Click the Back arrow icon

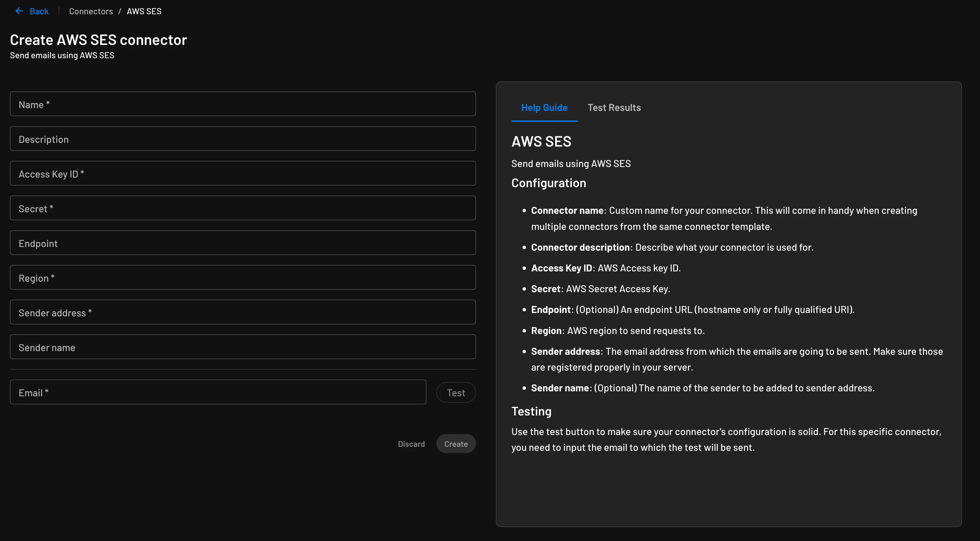coord(19,11)
